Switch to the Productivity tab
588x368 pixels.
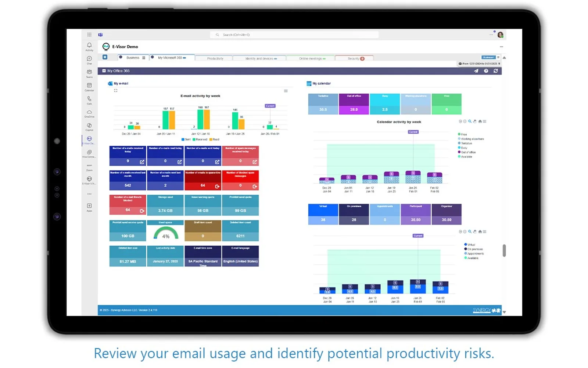215,59
